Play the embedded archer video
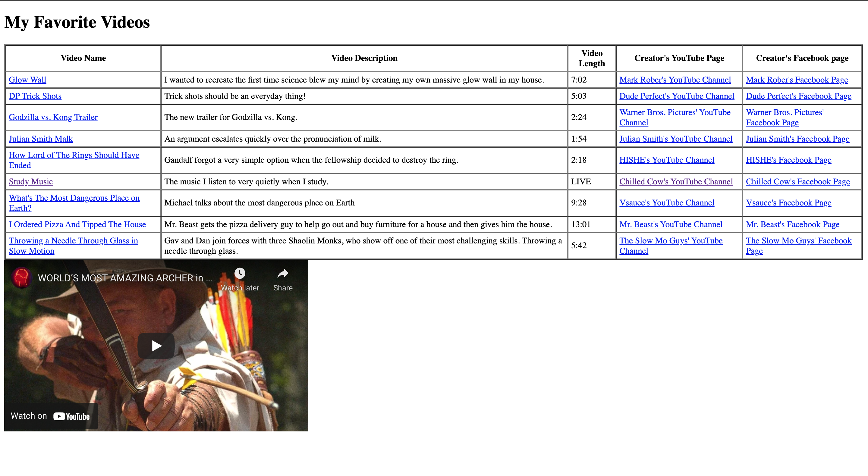Screen dimensions: 868x476 [x=156, y=346]
